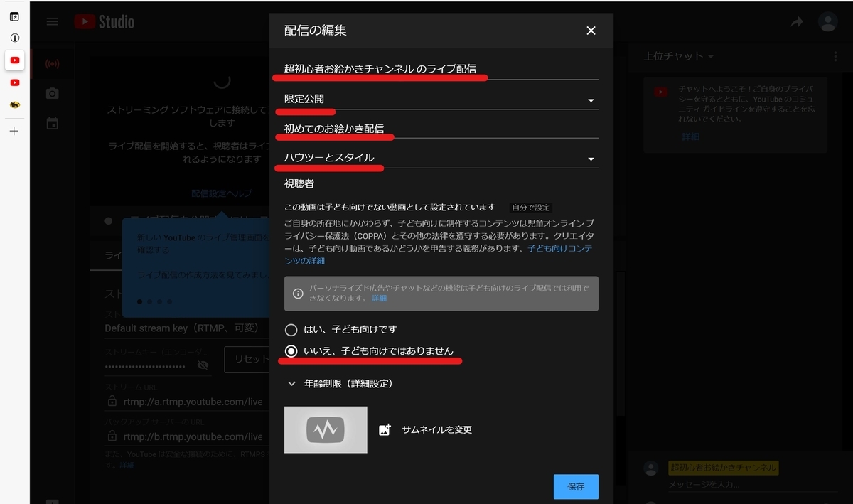Open the account avatar at top right

pos(827,22)
